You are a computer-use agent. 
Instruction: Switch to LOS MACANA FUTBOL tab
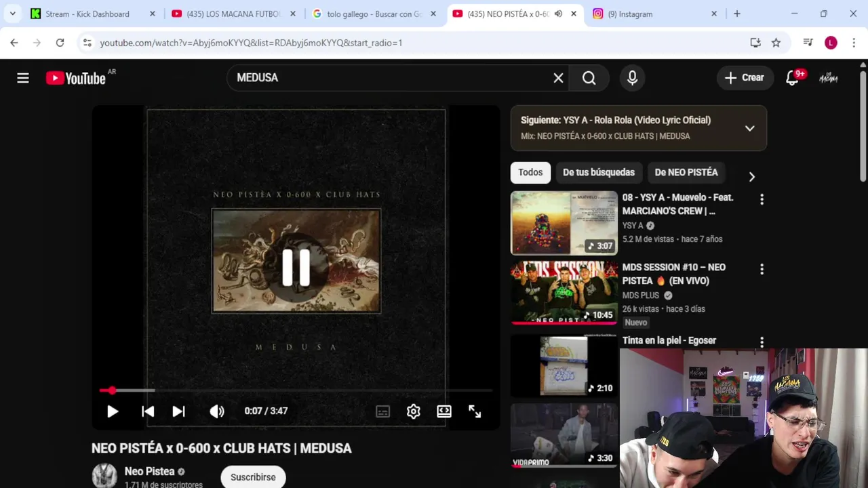click(233, 14)
